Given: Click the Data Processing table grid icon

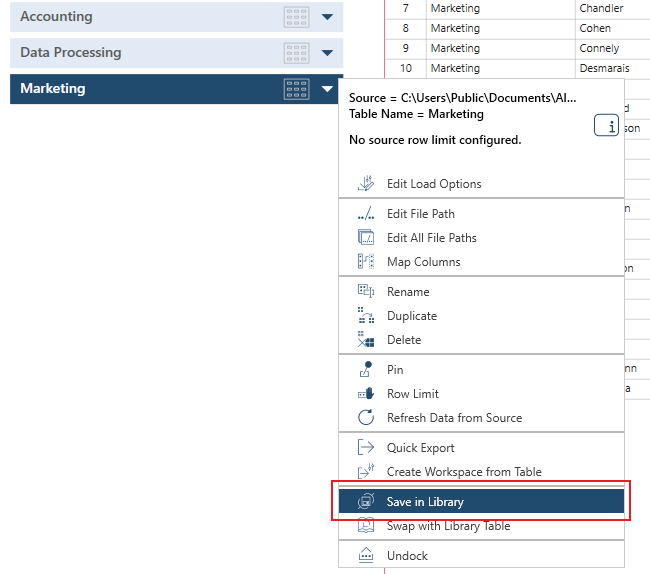Looking at the screenshot, I should click(x=296, y=53).
